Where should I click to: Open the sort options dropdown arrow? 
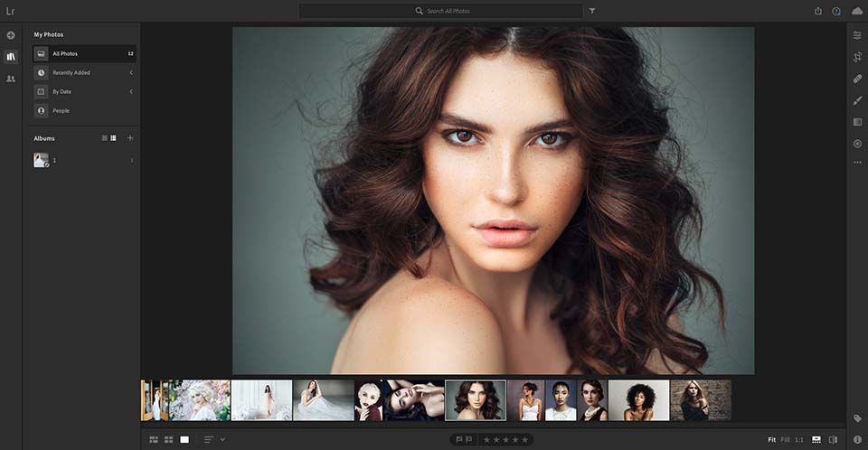click(x=222, y=439)
